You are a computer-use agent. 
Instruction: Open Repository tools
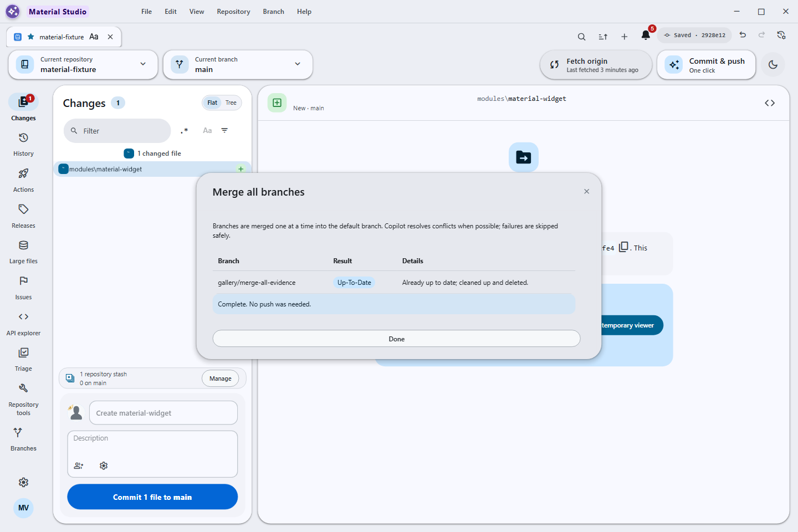tap(23, 399)
